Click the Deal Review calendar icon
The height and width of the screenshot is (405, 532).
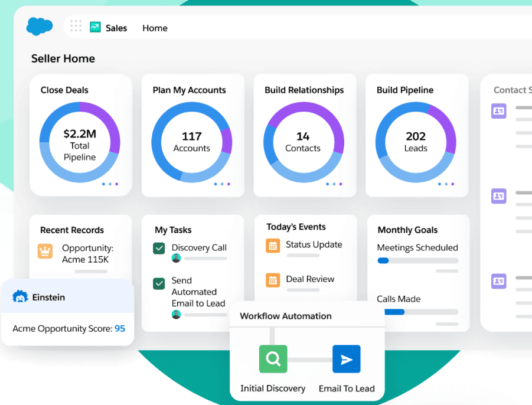pos(273,280)
